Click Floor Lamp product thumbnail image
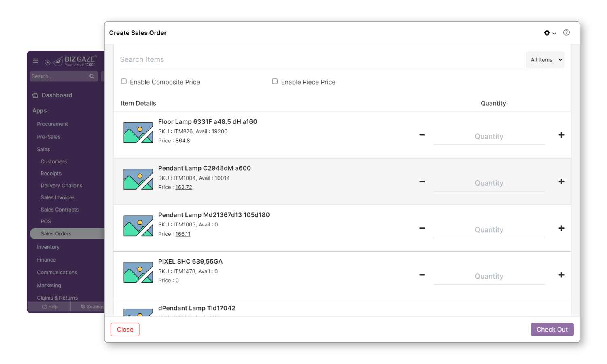Image resolution: width=607 pixels, height=364 pixels. click(138, 133)
